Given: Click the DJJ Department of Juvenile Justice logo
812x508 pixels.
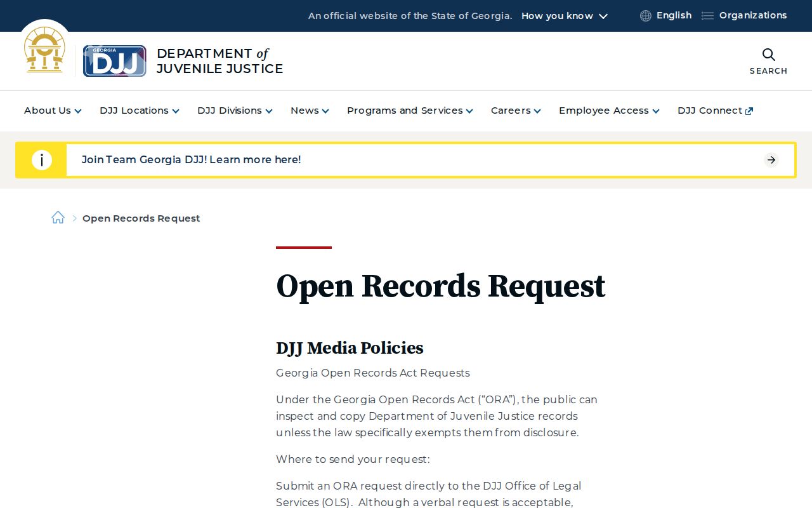Looking at the screenshot, I should coord(183,61).
